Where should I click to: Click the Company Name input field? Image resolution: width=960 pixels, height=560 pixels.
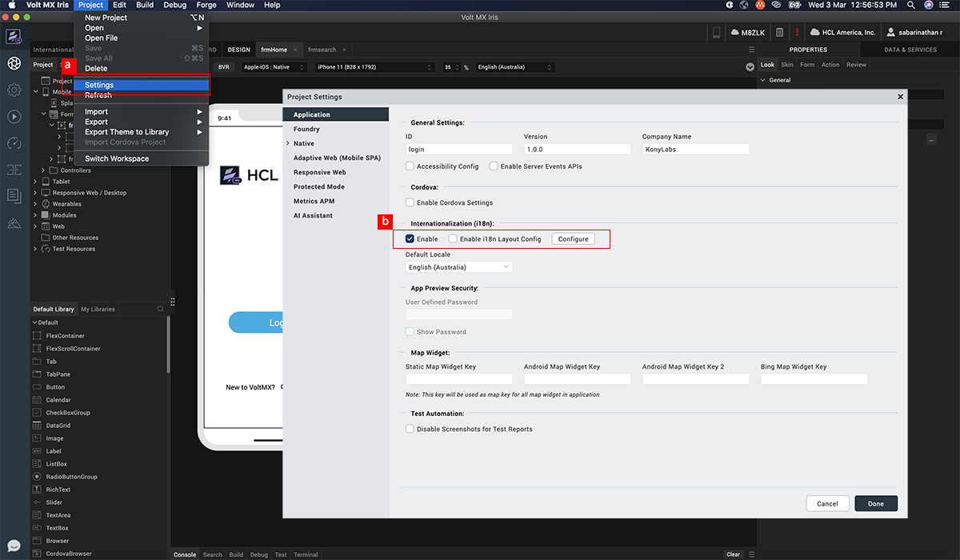(695, 150)
